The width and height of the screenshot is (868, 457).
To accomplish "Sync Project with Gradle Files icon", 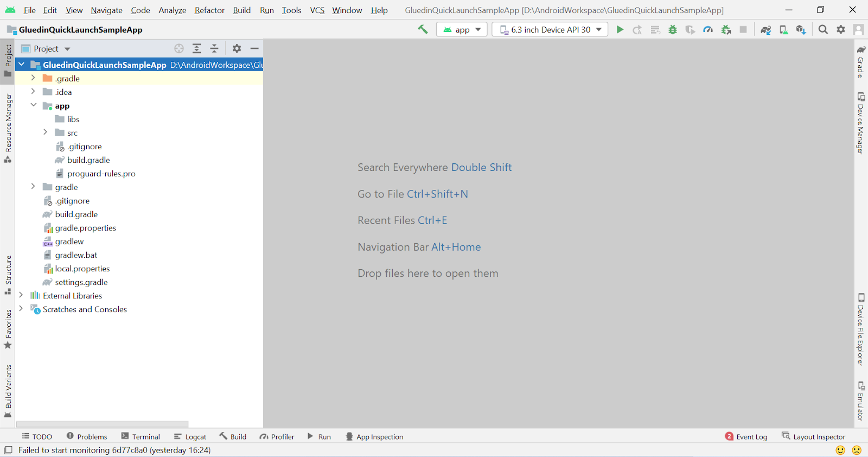I will coord(765,30).
